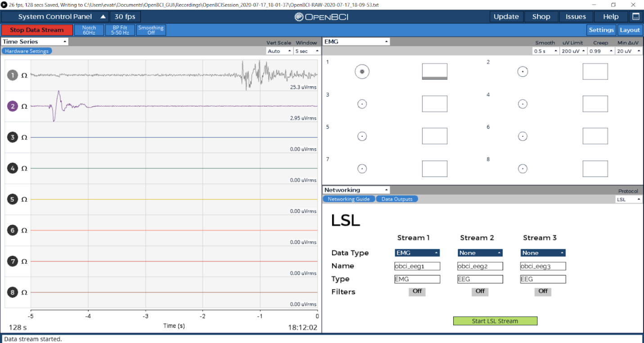Open the Time Series widget dropdown
Image resolution: width=644 pixels, height=343 pixels.
tap(35, 41)
